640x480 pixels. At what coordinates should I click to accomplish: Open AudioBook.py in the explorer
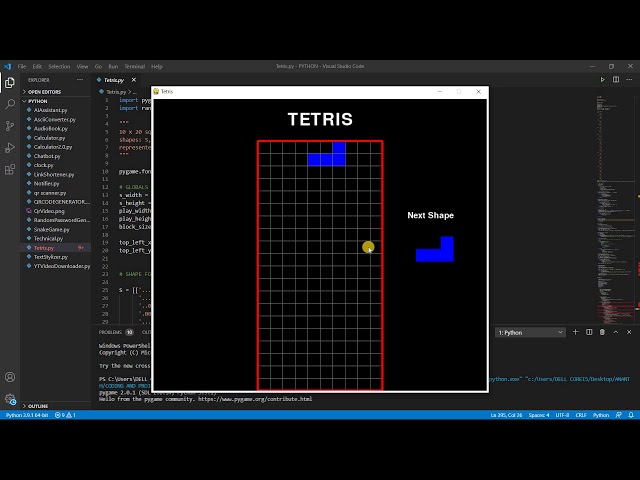51,129
